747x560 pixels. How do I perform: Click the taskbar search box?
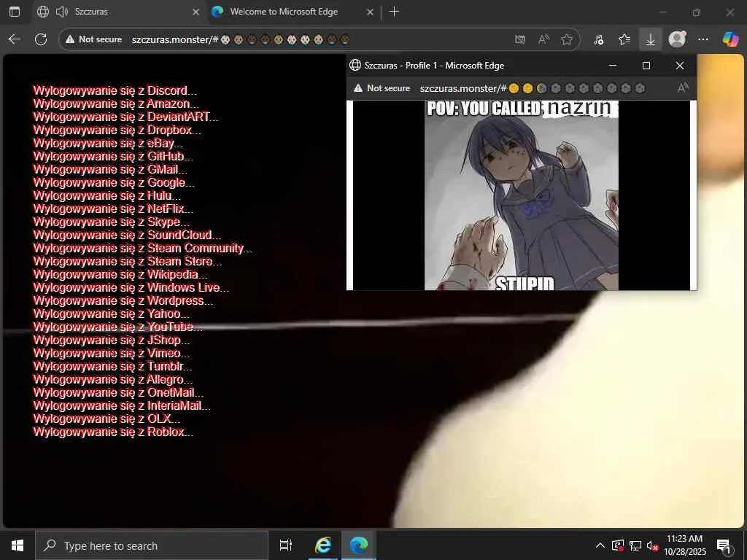(x=152, y=545)
